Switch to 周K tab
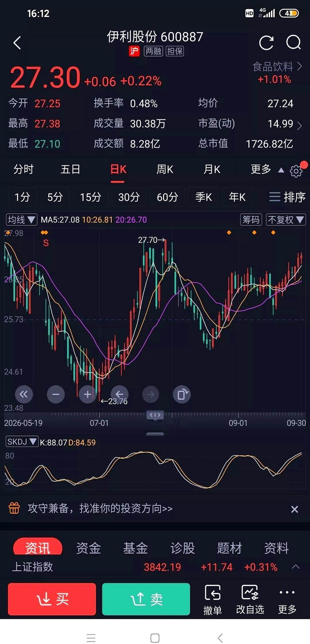The width and height of the screenshot is (310, 644). coord(165,169)
